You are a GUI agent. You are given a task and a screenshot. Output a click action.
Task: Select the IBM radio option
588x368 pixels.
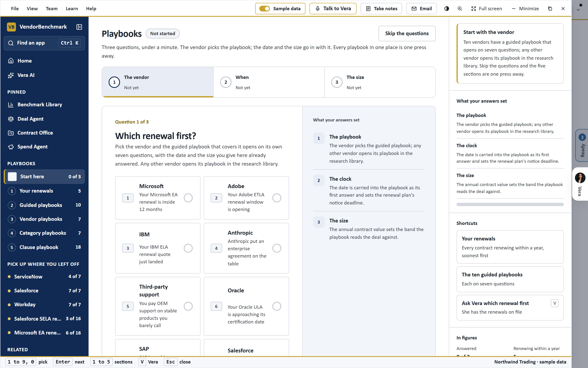188,248
